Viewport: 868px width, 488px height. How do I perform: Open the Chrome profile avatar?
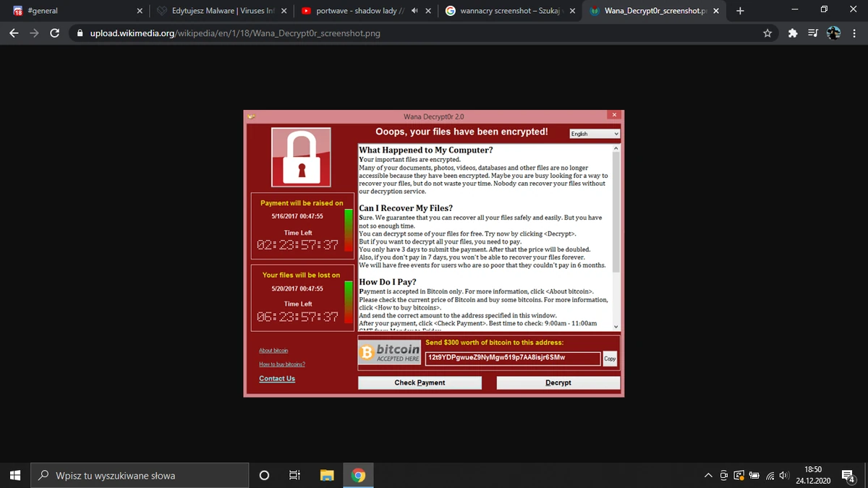pos(833,33)
